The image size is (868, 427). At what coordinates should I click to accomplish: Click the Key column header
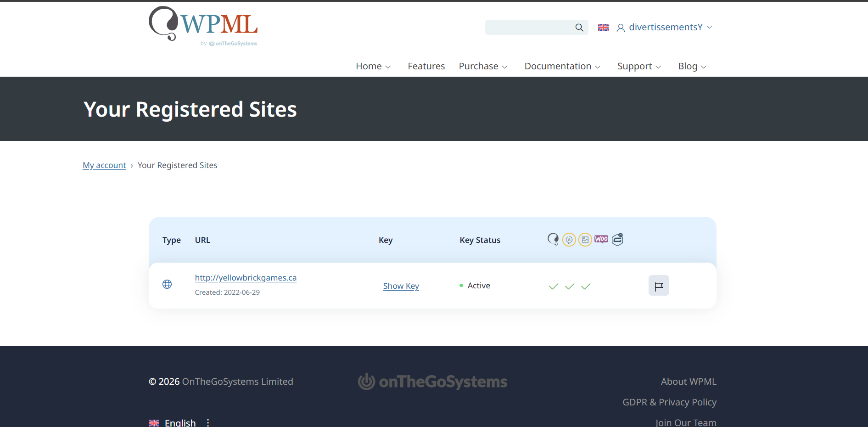[x=386, y=240]
